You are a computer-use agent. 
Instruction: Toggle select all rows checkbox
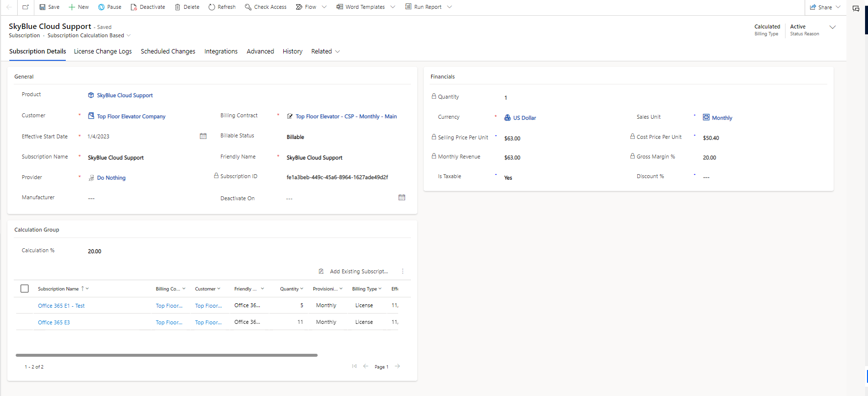point(25,289)
